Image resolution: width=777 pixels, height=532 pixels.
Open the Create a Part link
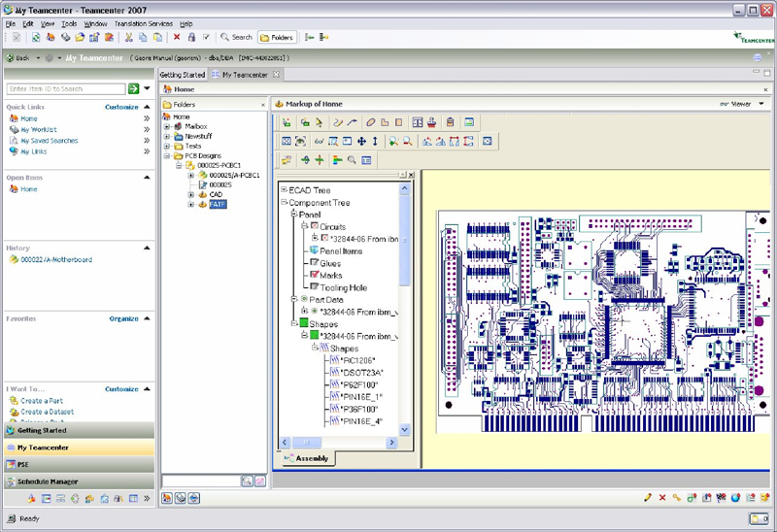tap(42, 401)
